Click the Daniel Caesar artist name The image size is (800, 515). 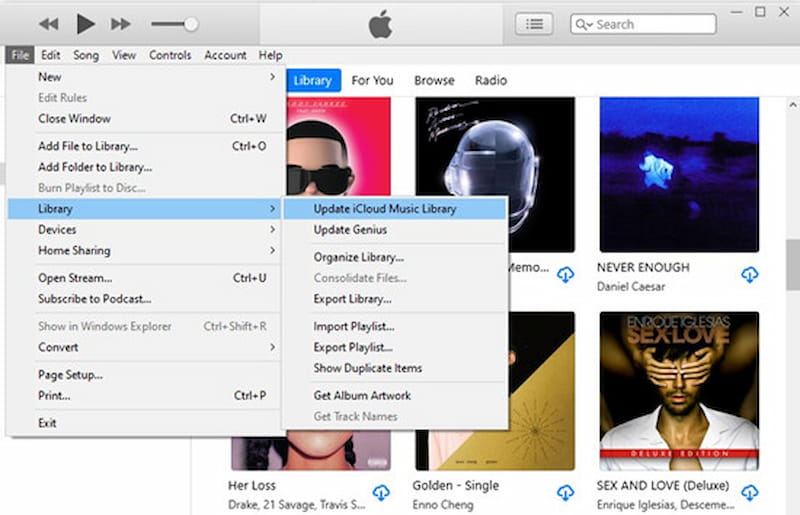pos(631,287)
